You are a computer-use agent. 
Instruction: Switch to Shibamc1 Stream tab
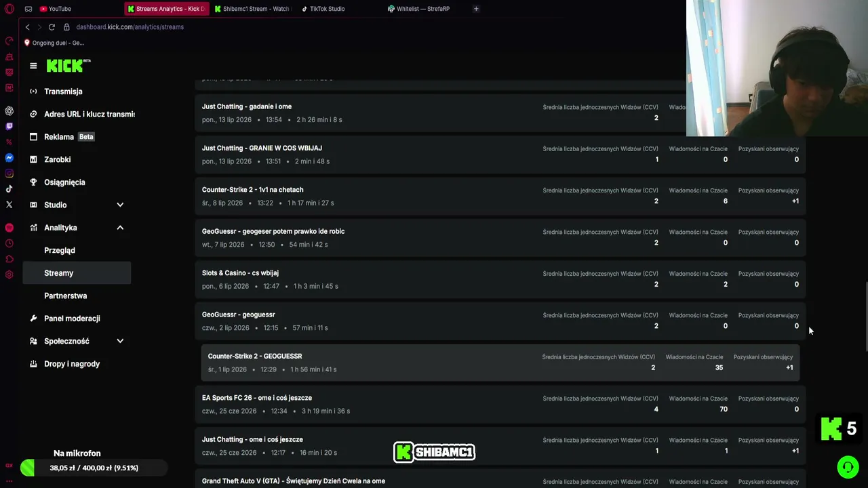[x=252, y=9]
